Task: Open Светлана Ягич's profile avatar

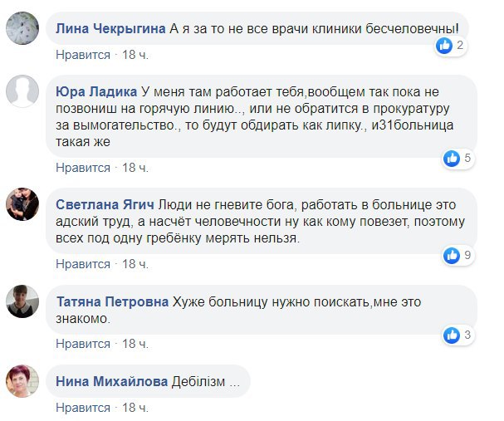Action: [22, 204]
